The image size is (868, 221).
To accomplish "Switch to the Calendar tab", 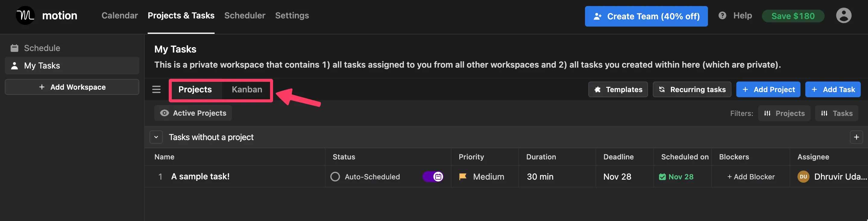I will (120, 15).
